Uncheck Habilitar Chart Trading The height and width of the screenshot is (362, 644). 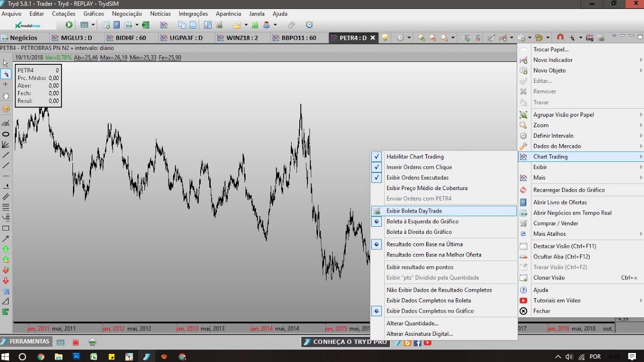(443, 157)
